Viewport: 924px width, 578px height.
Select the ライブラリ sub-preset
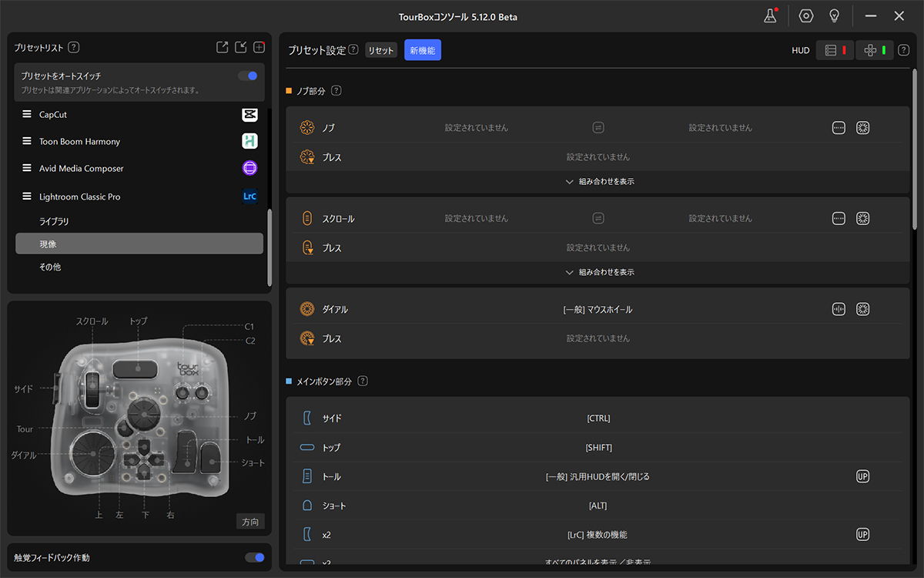pyautogui.click(x=54, y=221)
